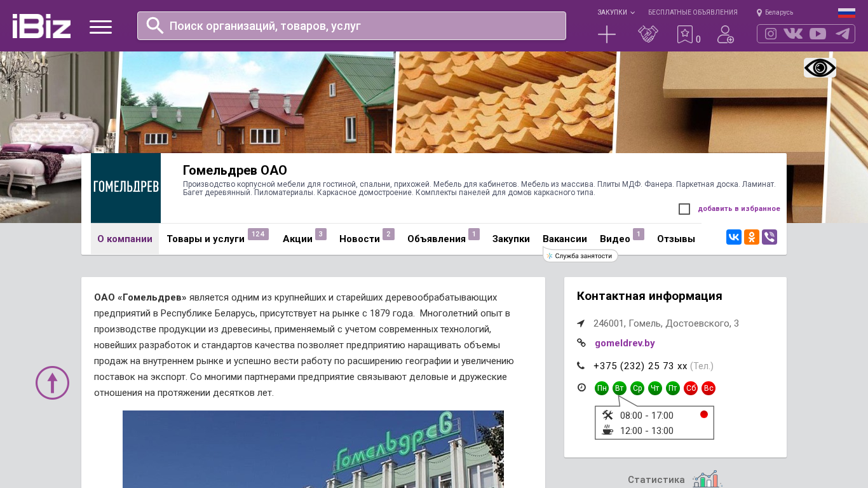
Task: Click the statistics chart icon
Action: (x=707, y=479)
